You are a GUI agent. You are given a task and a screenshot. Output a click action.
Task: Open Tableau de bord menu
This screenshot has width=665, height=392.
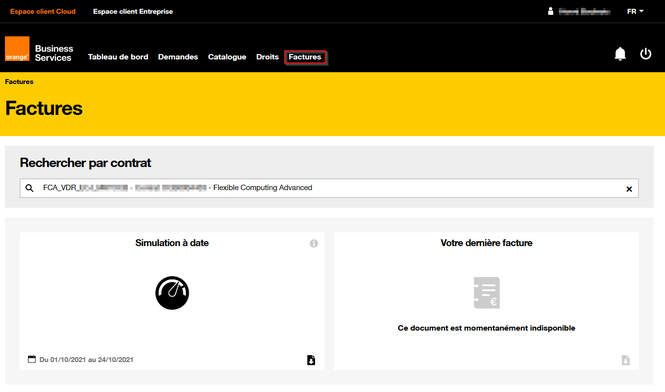[x=118, y=57]
